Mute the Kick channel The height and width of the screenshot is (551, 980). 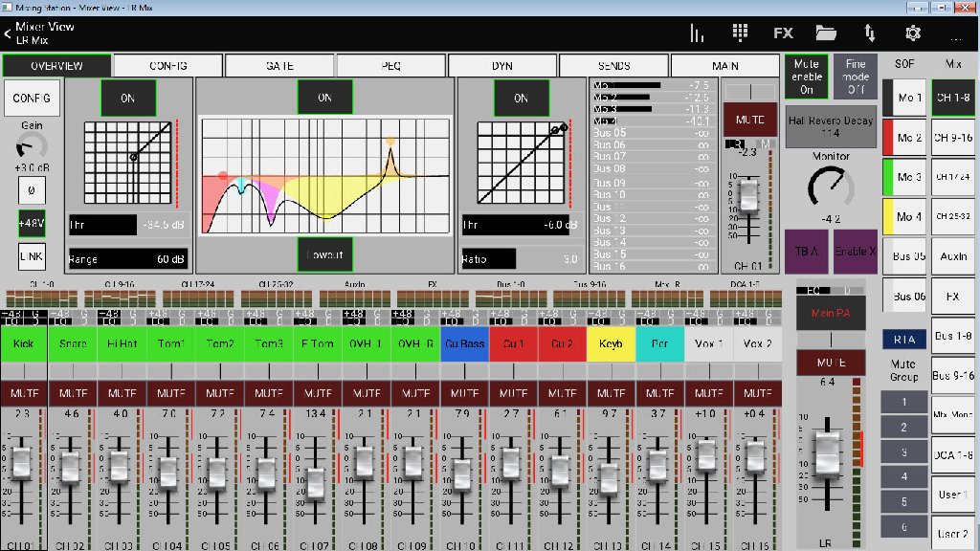coord(24,393)
